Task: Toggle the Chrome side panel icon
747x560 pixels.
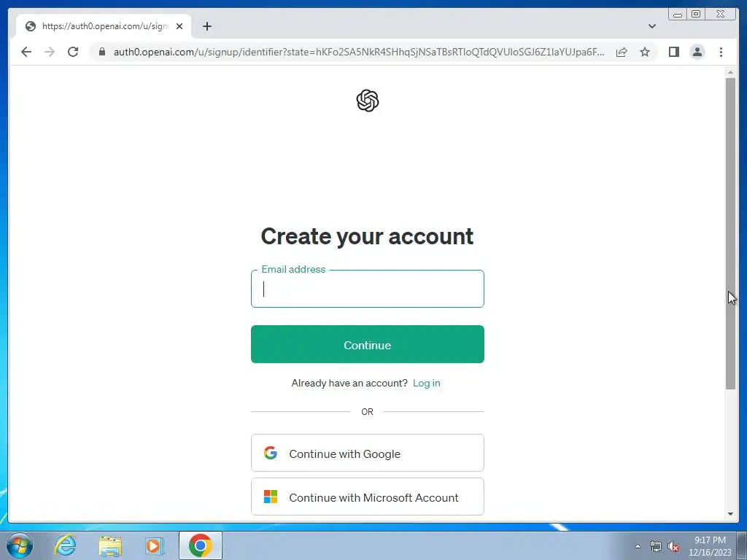Action: tap(673, 52)
